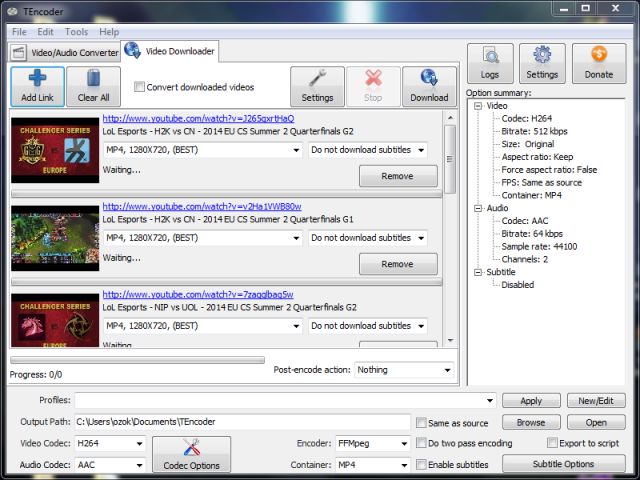640x480 pixels.
Task: Remove the H2K vs CN G2 video
Action: (398, 176)
